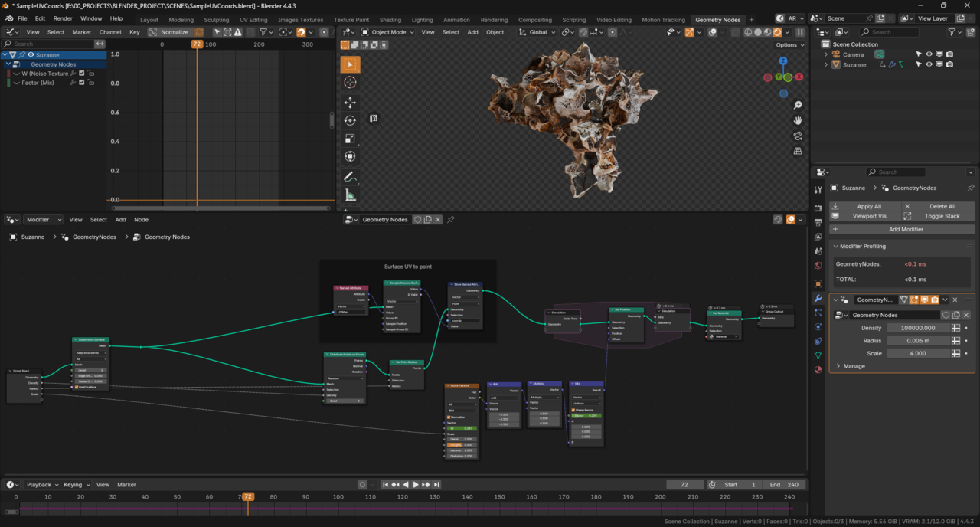The height and width of the screenshot is (527, 980).
Task: Click the Scale value slider field
Action: (x=918, y=354)
